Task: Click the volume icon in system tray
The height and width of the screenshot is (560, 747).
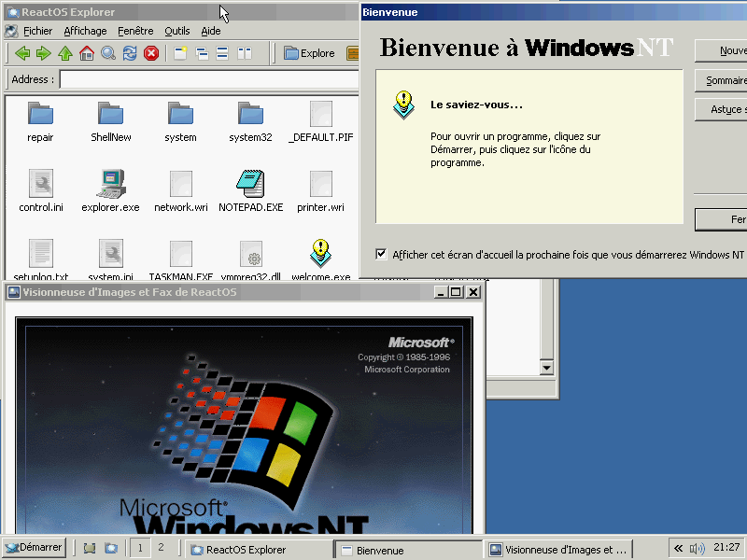Action: pos(697,549)
